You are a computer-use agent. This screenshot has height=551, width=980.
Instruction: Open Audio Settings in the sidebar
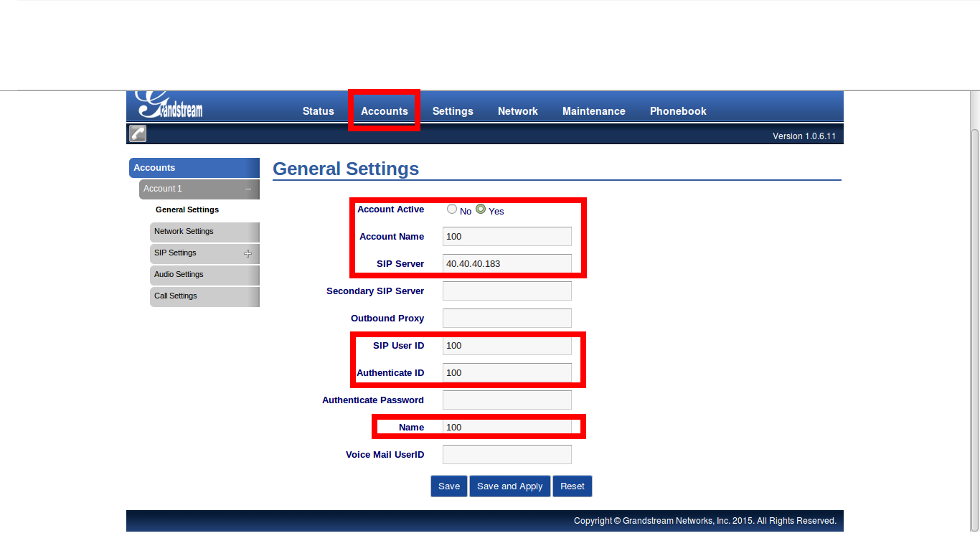[x=179, y=275]
